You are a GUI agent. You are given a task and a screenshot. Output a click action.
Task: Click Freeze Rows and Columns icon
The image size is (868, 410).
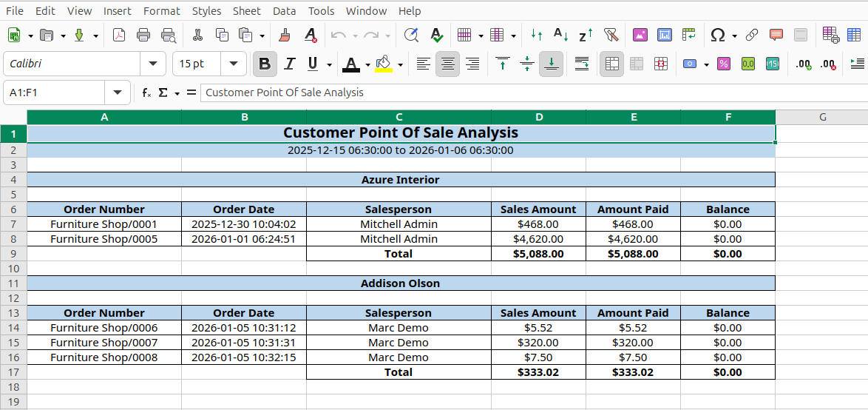pos(854,36)
